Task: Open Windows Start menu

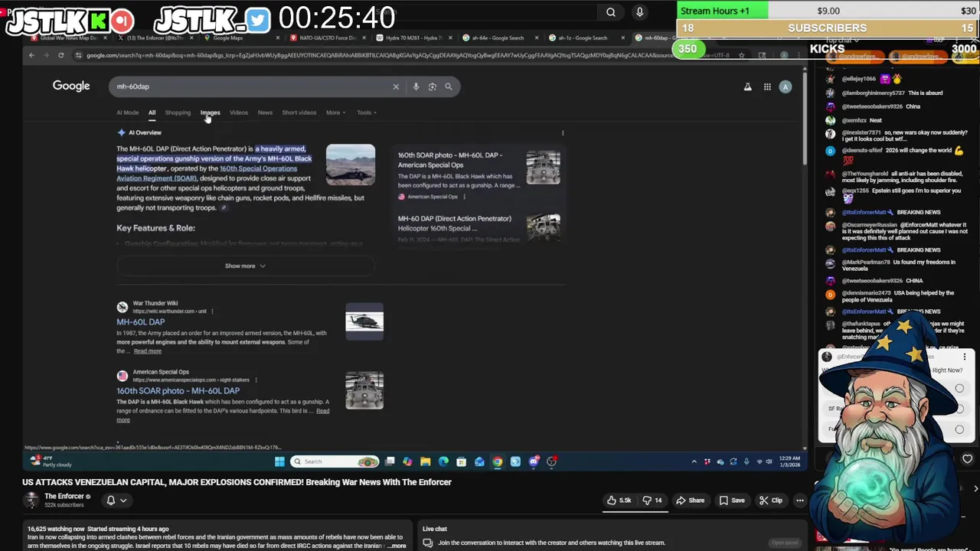Action: coord(279,461)
